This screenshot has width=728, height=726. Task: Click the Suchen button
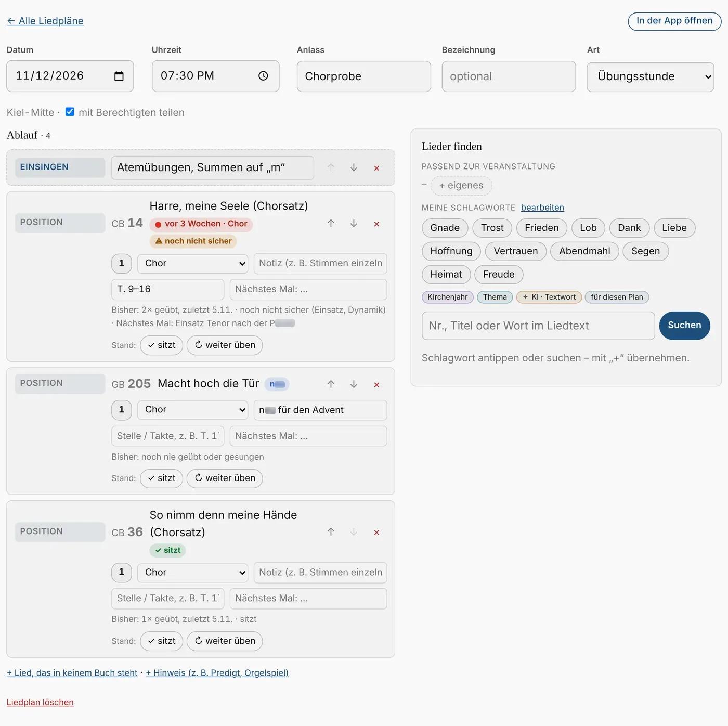pyautogui.click(x=684, y=326)
